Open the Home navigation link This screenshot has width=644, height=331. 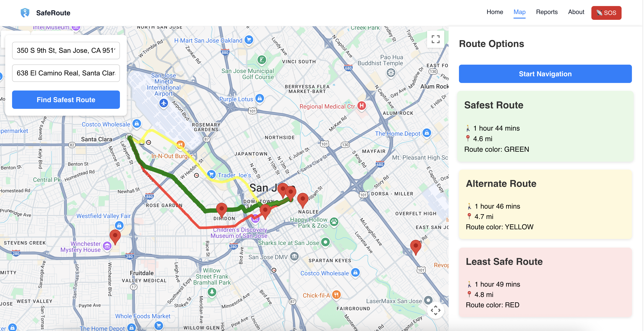coord(495,12)
